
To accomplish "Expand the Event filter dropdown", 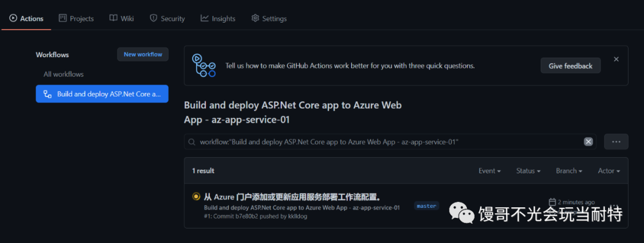I will coord(490,171).
